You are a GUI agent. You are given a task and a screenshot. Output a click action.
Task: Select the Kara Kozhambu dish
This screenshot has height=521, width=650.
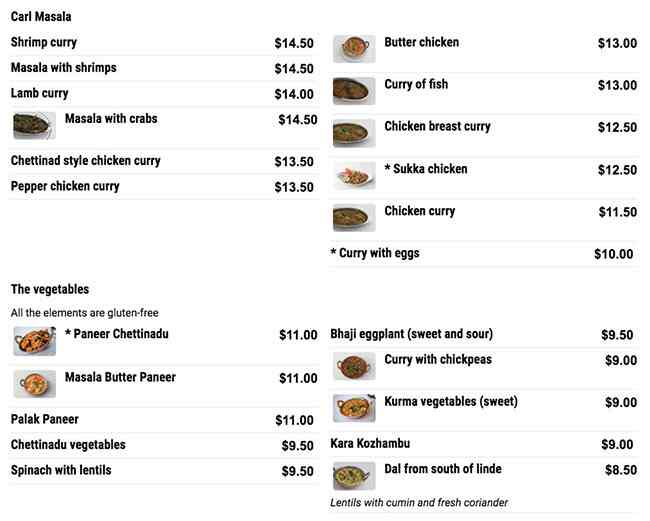(370, 444)
